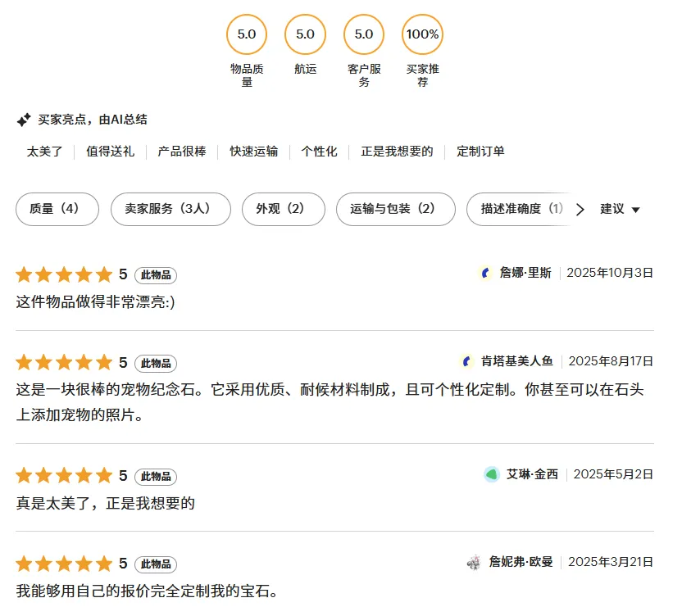Click 詹妮弗·欧曼 profile picture
682x616 pixels.
(474, 562)
